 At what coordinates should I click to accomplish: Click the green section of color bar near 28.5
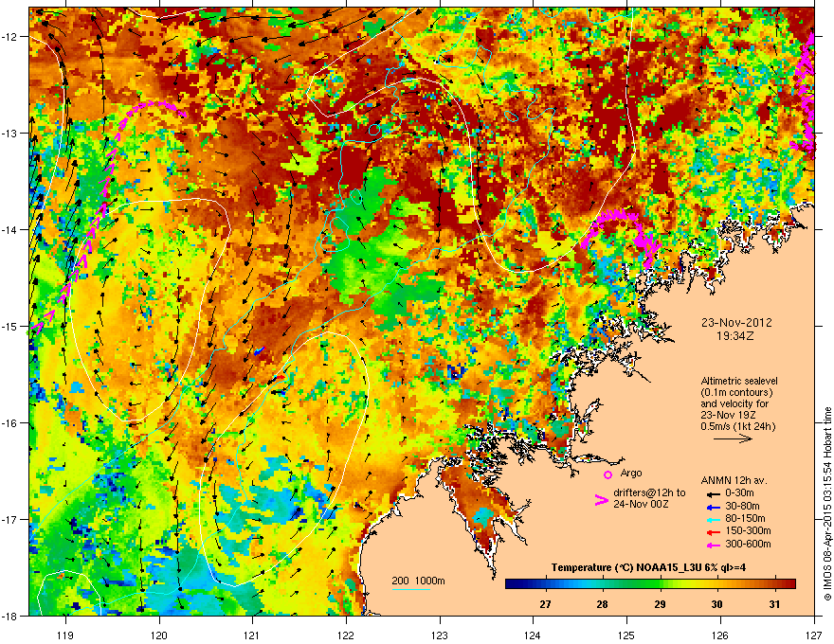pos(631,583)
